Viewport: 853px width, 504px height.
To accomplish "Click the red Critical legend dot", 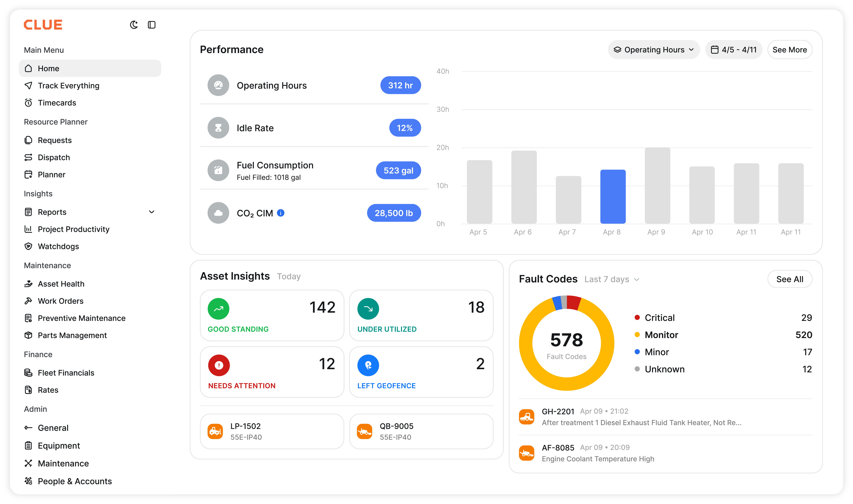I will point(637,317).
